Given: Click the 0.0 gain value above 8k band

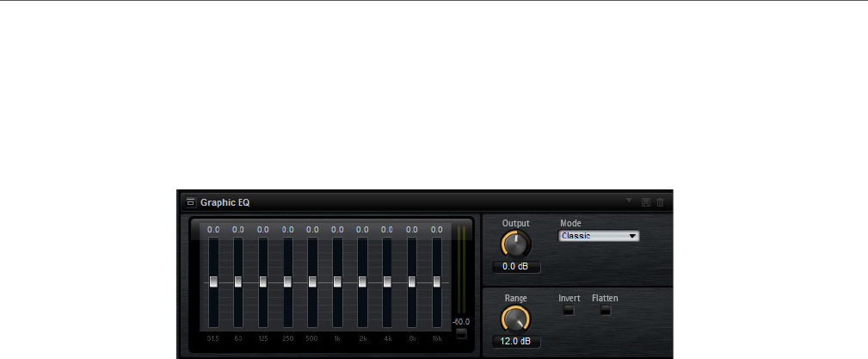Looking at the screenshot, I should (412, 229).
